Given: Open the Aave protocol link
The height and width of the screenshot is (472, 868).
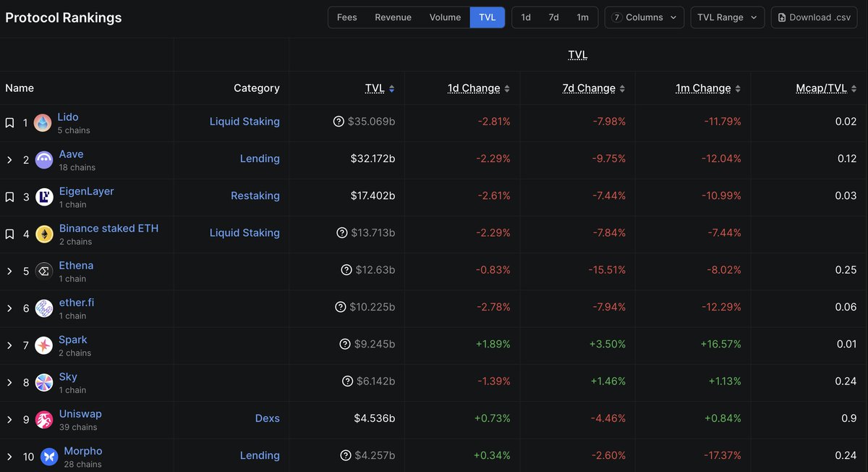Looking at the screenshot, I should coord(71,153).
